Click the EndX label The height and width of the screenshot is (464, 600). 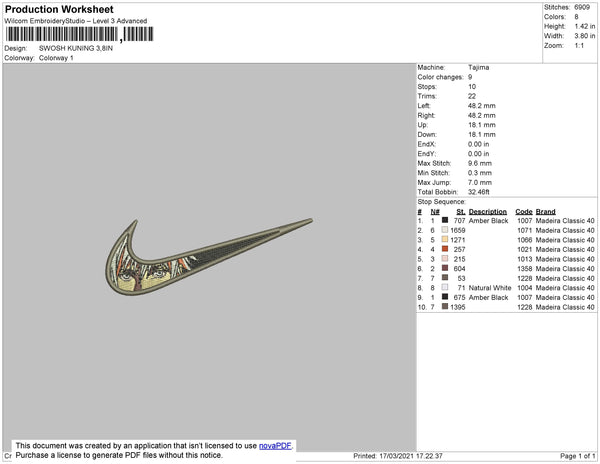426,144
